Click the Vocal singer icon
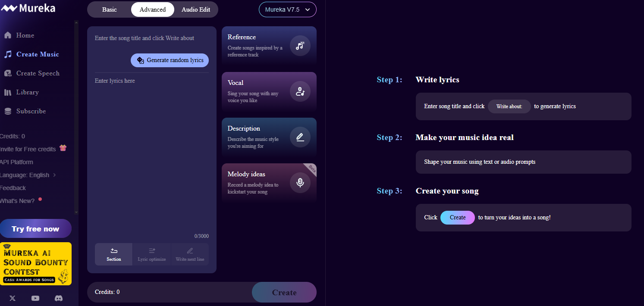Viewport: 644px width, 306px height. (x=300, y=91)
